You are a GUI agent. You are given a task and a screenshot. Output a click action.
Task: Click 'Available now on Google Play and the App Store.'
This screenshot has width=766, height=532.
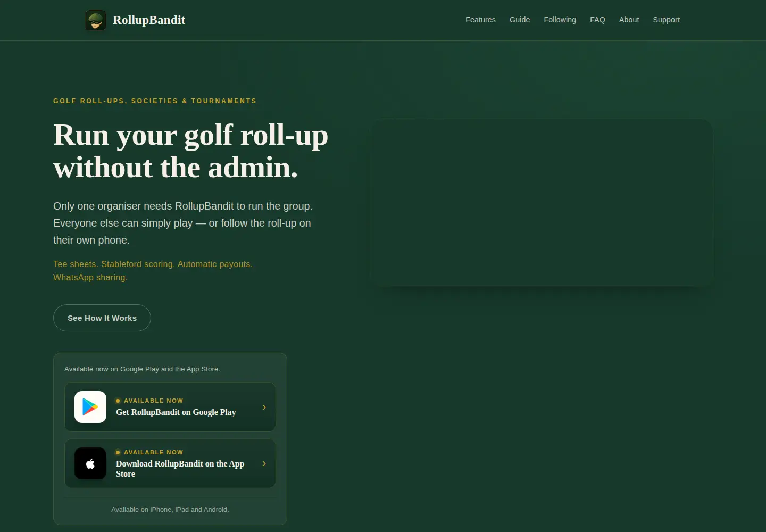click(x=142, y=369)
